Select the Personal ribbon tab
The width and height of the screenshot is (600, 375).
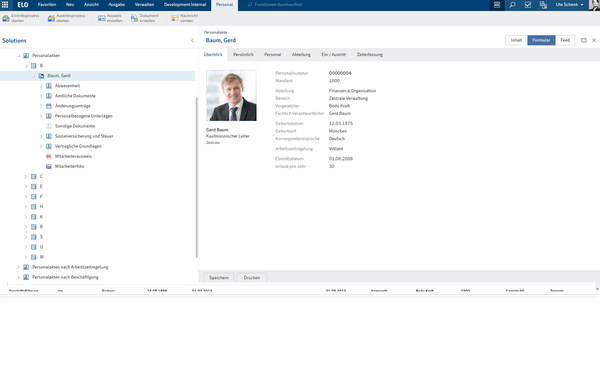pyautogui.click(x=224, y=5)
